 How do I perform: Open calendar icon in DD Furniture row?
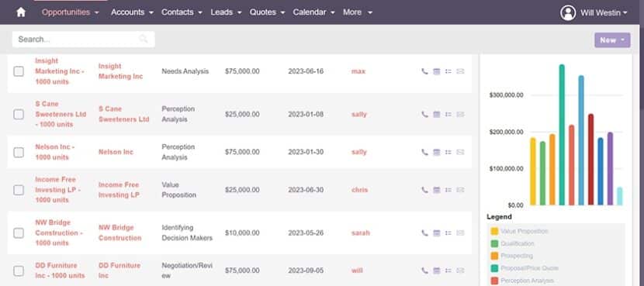click(437, 270)
